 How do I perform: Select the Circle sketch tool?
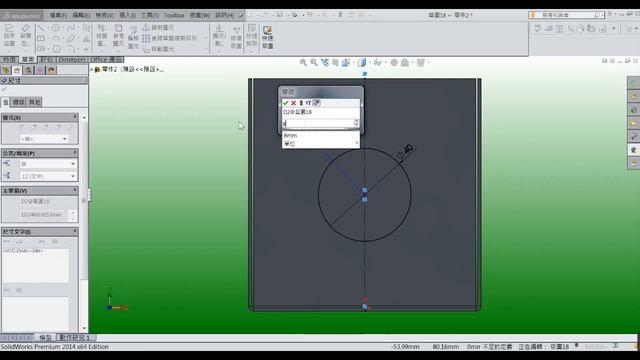[56, 28]
